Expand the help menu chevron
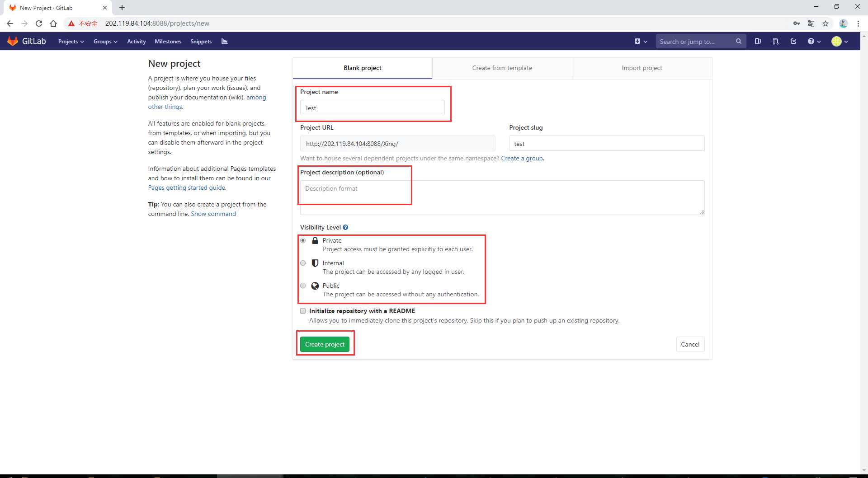 click(819, 42)
